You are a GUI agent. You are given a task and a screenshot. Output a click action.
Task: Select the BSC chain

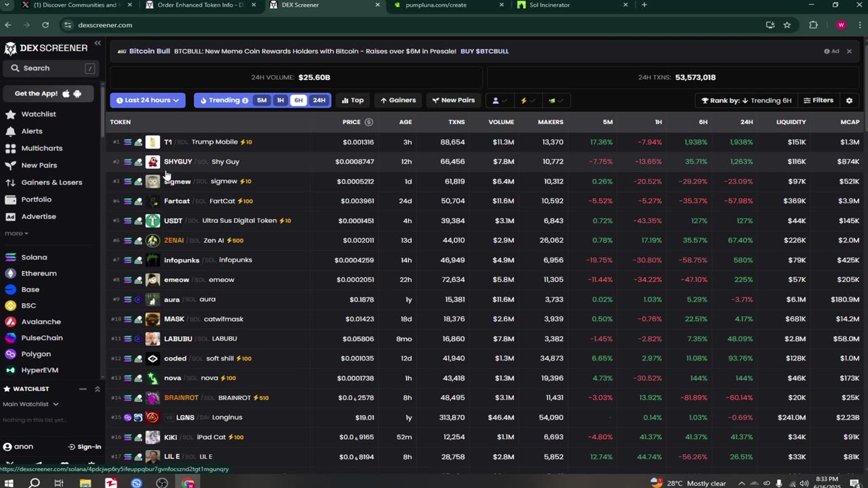tap(28, 306)
